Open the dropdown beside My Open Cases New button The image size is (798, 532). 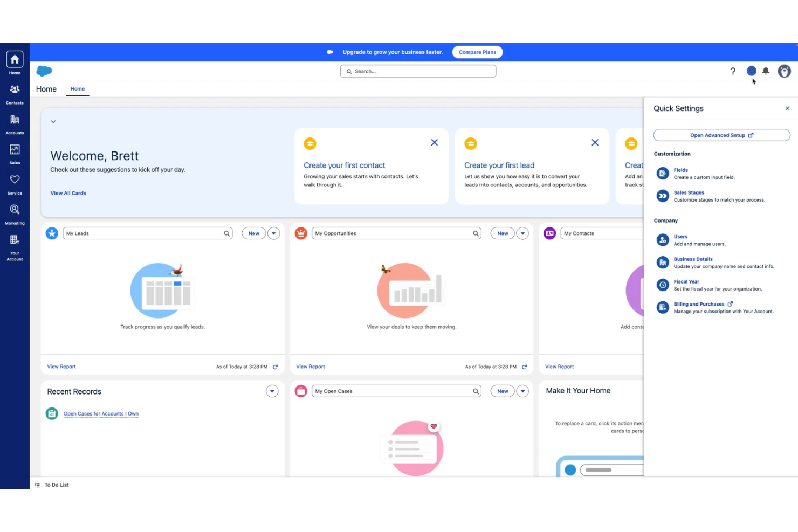click(522, 391)
